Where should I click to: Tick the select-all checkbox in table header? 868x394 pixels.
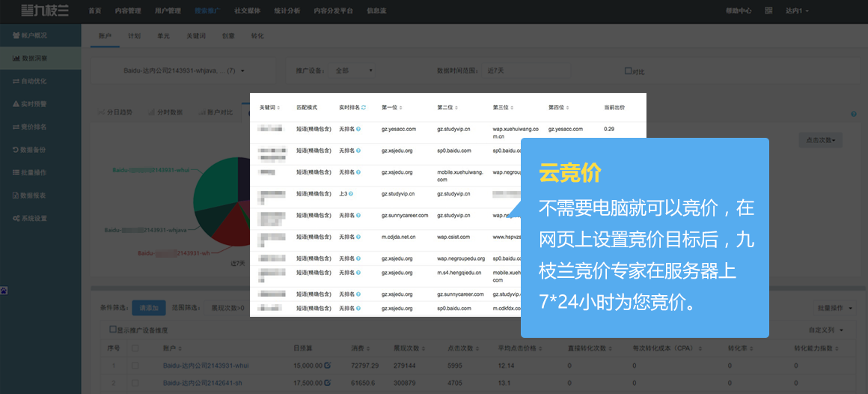tap(135, 348)
